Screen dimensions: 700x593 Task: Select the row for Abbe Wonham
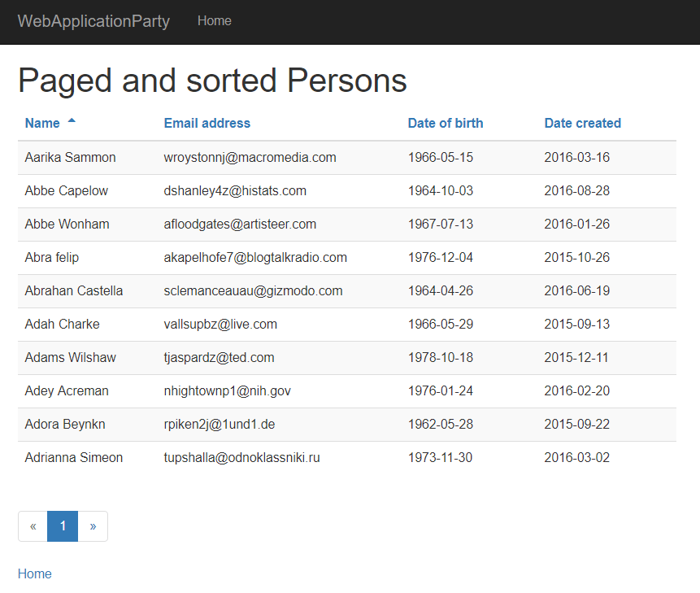pyautogui.click(x=67, y=224)
